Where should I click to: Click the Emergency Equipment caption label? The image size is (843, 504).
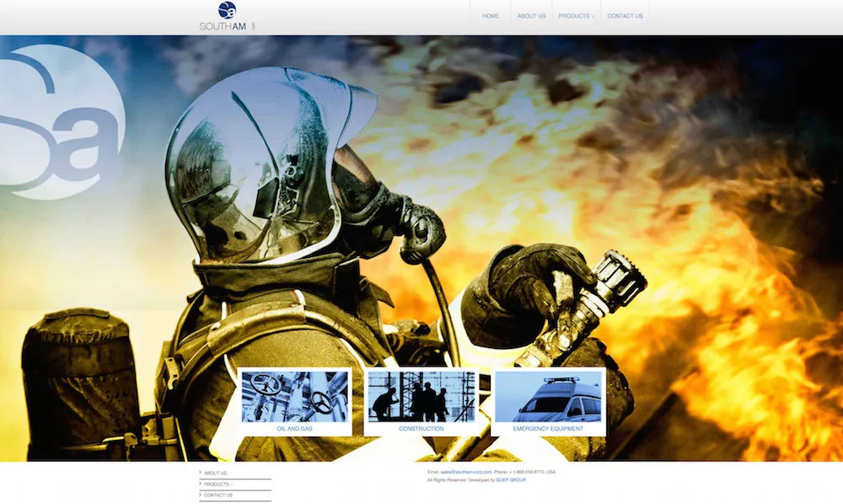[x=548, y=429]
